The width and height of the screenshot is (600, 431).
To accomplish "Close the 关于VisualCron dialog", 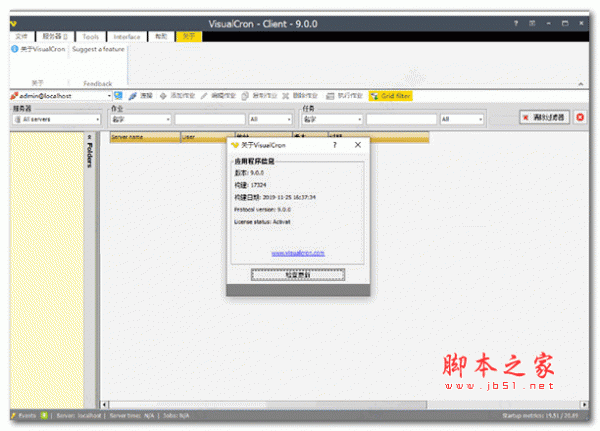I will click(x=358, y=145).
